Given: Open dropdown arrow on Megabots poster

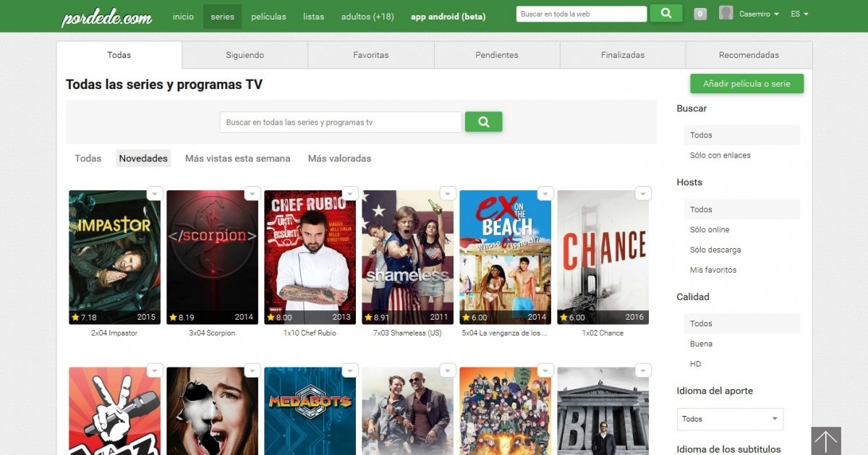Looking at the screenshot, I should (350, 370).
